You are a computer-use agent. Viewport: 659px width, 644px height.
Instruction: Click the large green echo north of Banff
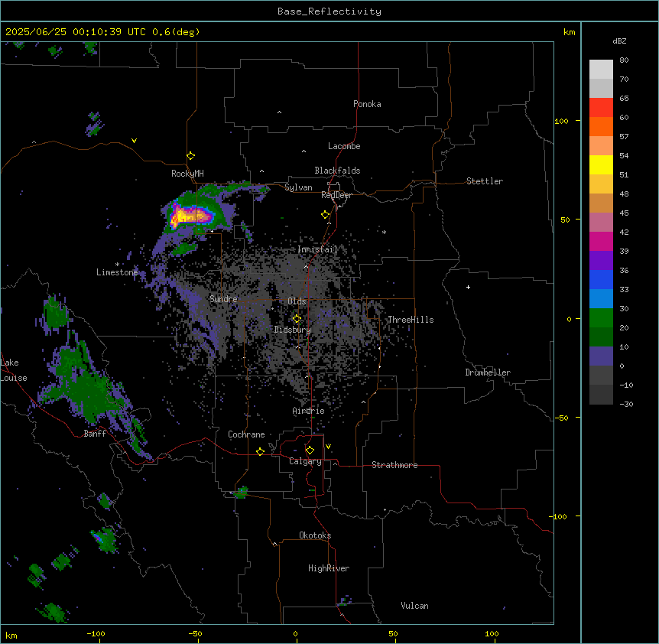click(88, 389)
